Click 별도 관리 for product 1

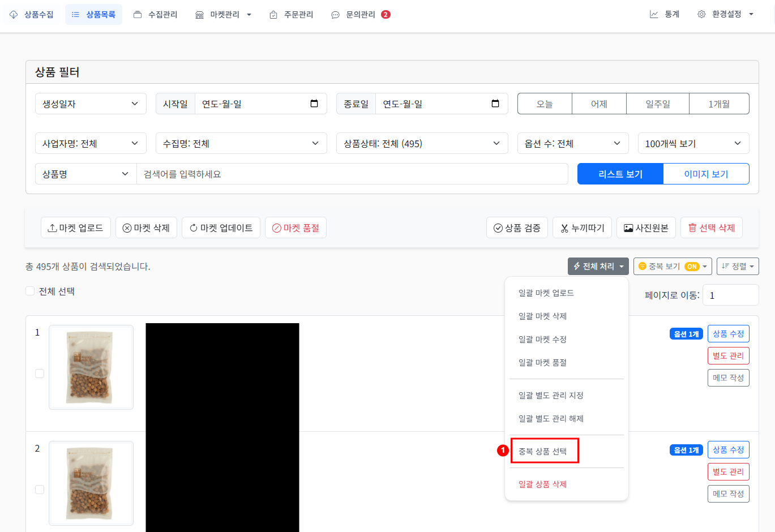(728, 355)
